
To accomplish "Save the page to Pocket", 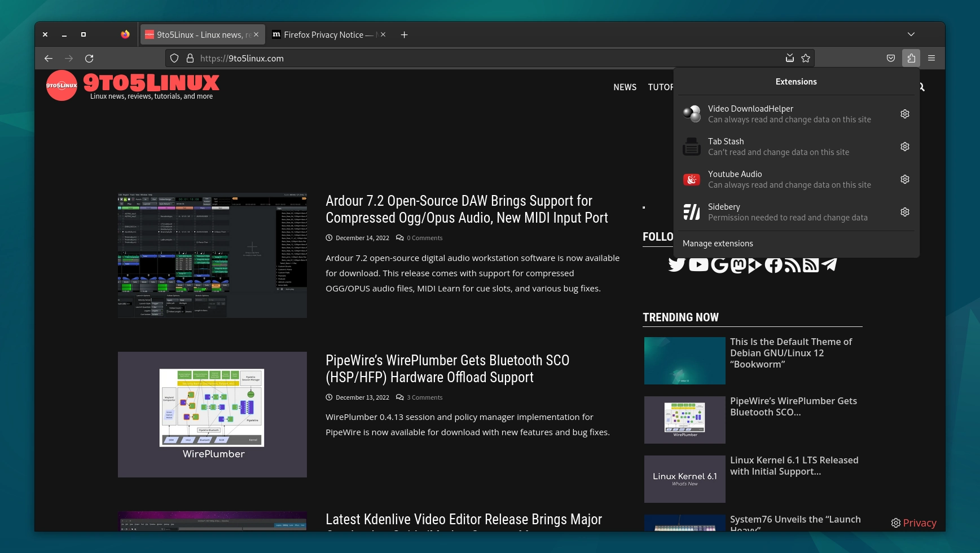I will (x=891, y=58).
